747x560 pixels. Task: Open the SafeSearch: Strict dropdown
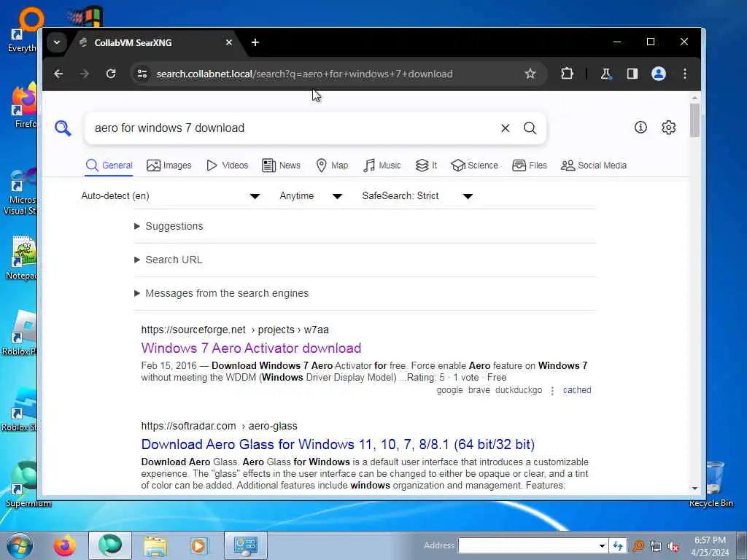pyautogui.click(x=417, y=195)
